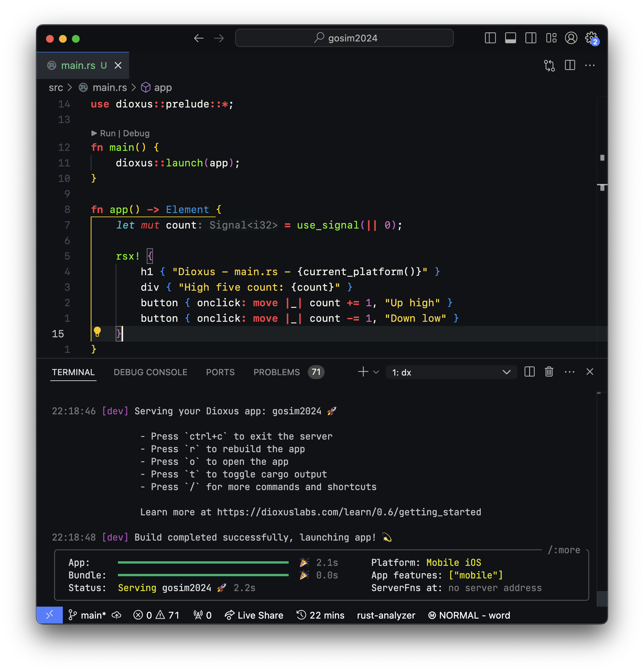Kill the terminal with the trash icon
644x672 pixels.
point(549,372)
